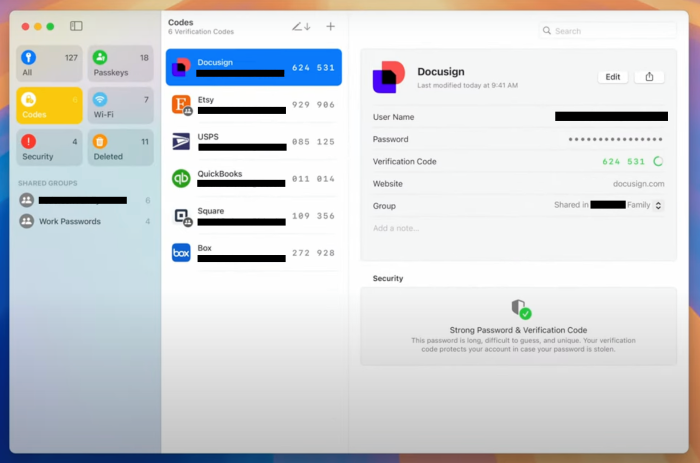Open the Passkeys category tile

coord(121,63)
